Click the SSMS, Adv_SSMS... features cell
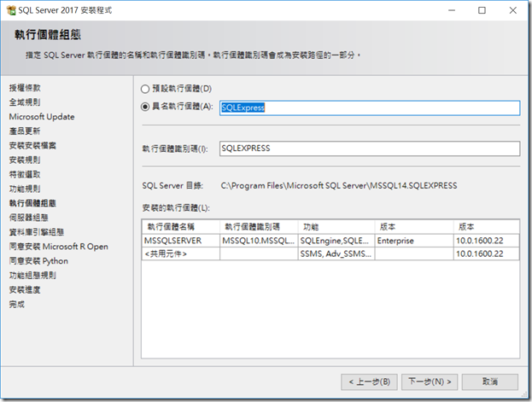 click(336, 253)
